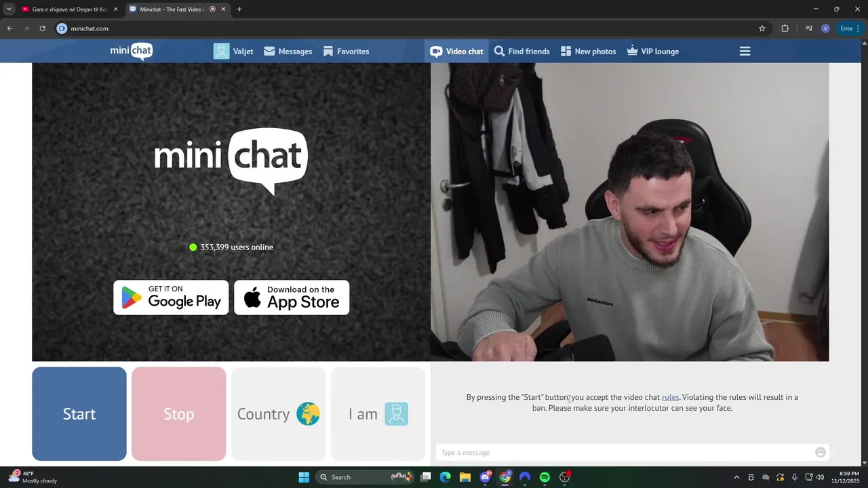868x488 pixels.
Task: Open the emoji picker smiley icon
Action: pyautogui.click(x=821, y=453)
